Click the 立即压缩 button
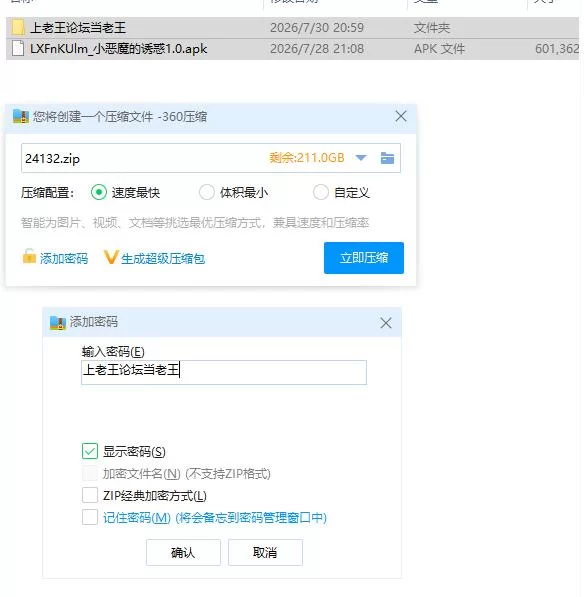584x597 pixels. [364, 258]
